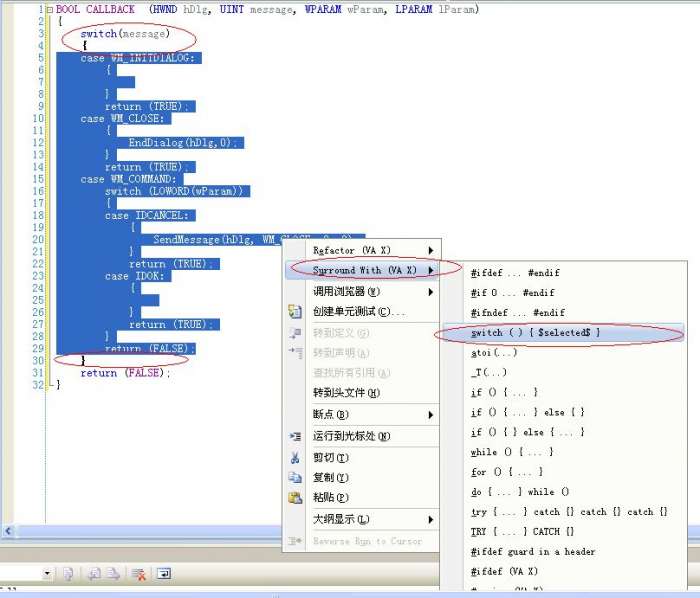Click the Paste clipboard icon
The image size is (700, 598).
tap(295, 497)
